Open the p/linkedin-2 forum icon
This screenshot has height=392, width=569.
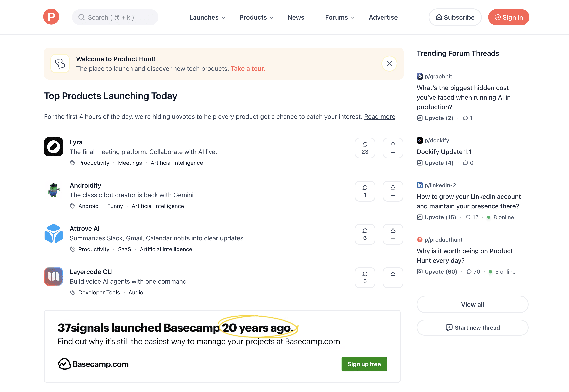tap(420, 185)
